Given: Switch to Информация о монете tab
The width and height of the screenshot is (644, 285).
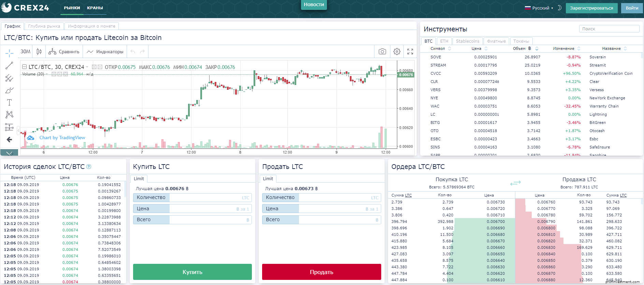Looking at the screenshot, I should click(x=91, y=26).
